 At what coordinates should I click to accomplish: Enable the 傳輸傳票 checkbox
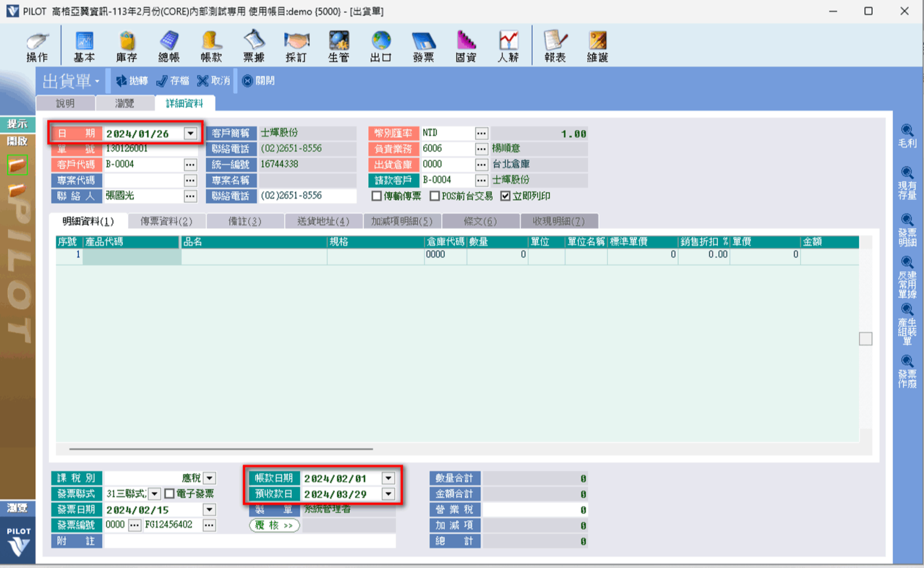(377, 196)
